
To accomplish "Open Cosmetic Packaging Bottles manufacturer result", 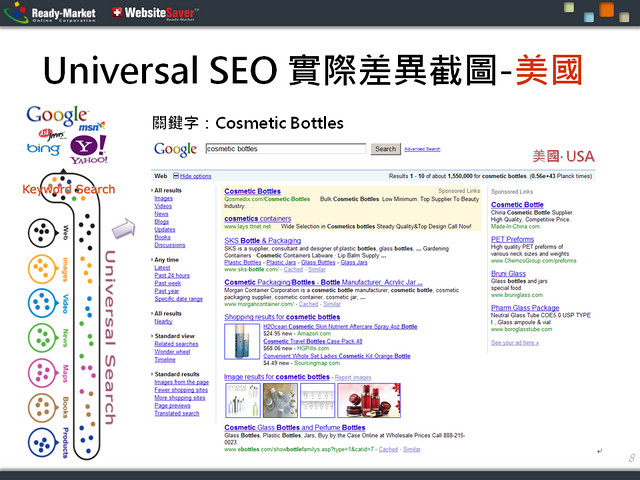I will [323, 282].
